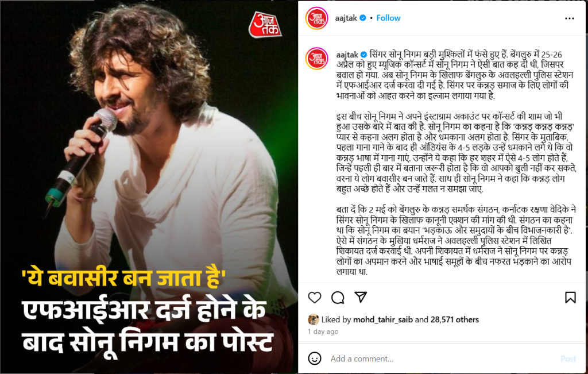588x374 pixels.
Task: Save the post with the bookmark icon
Action: point(570,298)
